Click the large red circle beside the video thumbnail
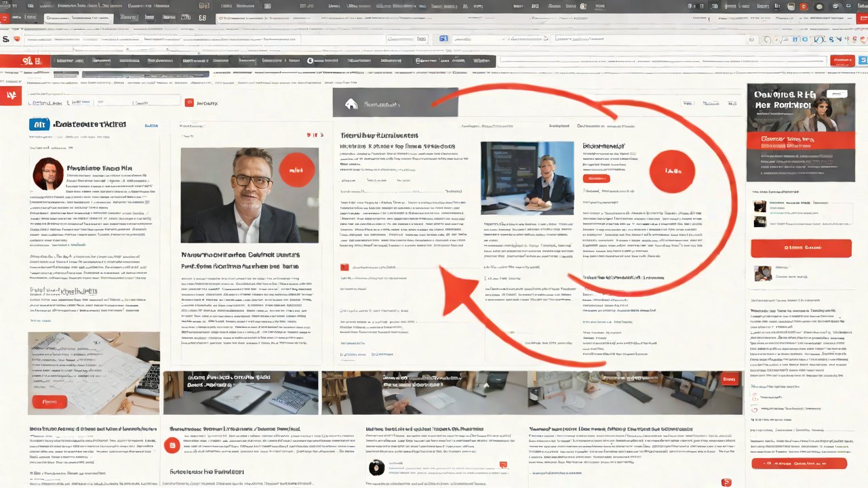Viewport: 868px width, 488px height. pyautogui.click(x=673, y=172)
